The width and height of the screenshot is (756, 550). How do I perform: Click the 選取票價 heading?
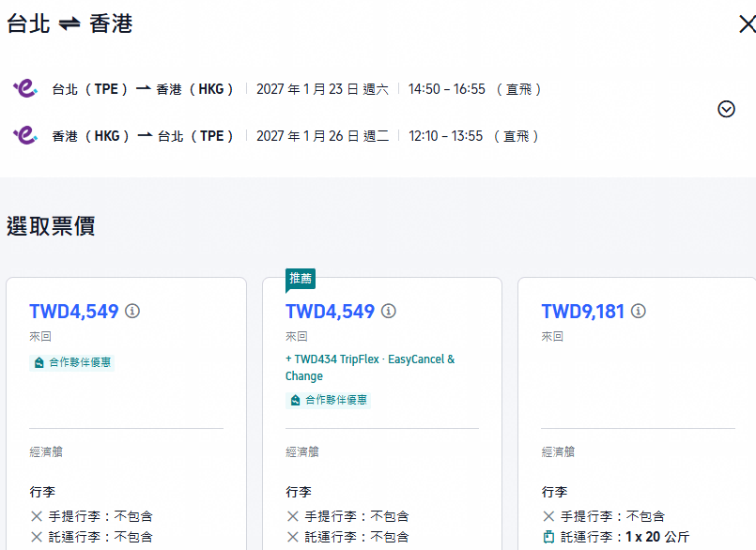coord(51,226)
